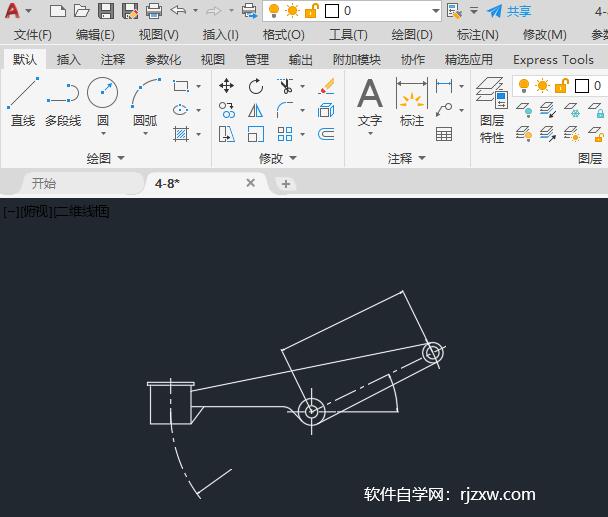Image resolution: width=608 pixels, height=517 pixels.
Task: Click the Explode tool icon
Action: [326, 111]
